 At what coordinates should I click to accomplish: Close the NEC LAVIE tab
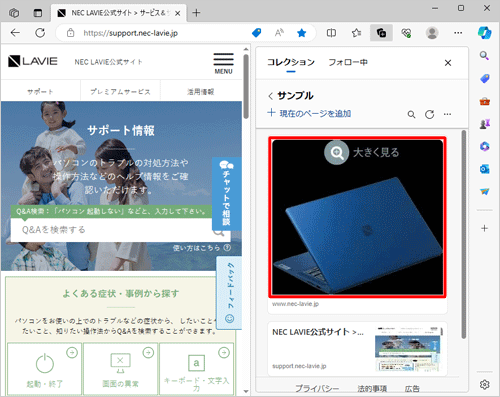point(178,13)
